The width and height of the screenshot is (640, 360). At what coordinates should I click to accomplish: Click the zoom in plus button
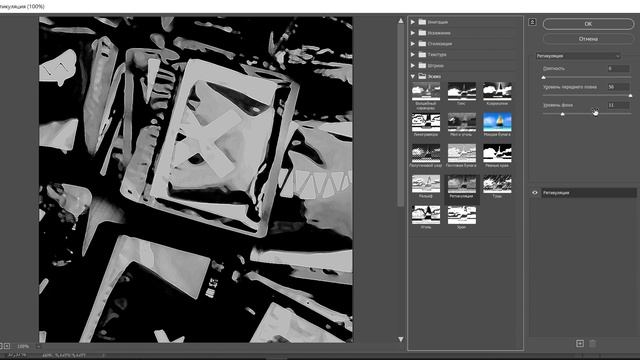7,346
